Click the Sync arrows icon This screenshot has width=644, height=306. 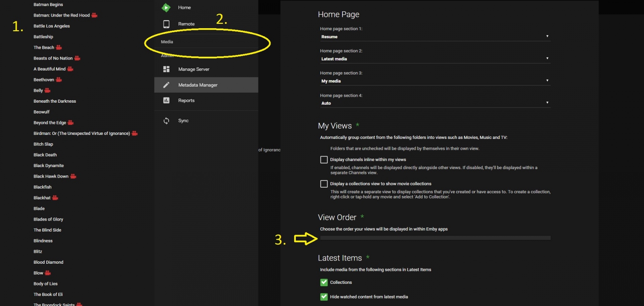coord(166,121)
